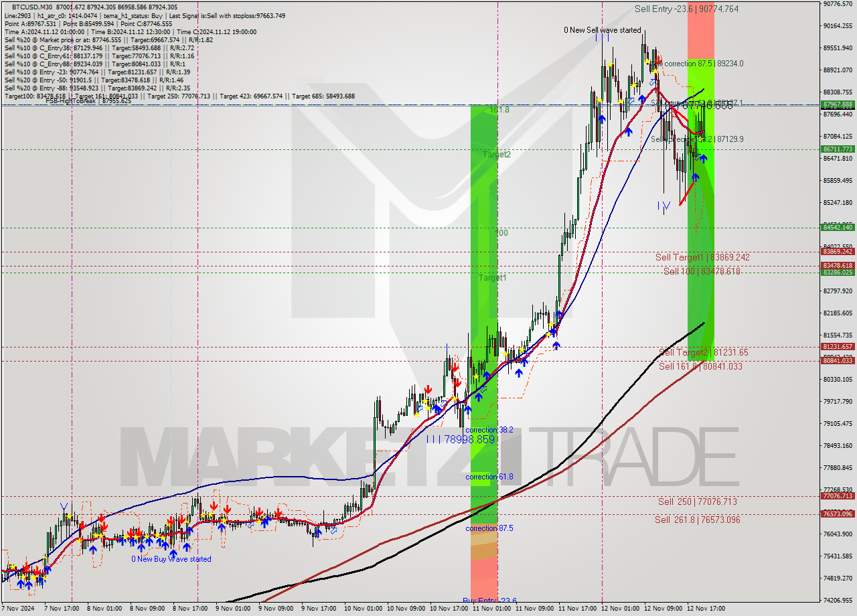
Task: Click the green 84542.140 price tag
Action: [x=838, y=228]
